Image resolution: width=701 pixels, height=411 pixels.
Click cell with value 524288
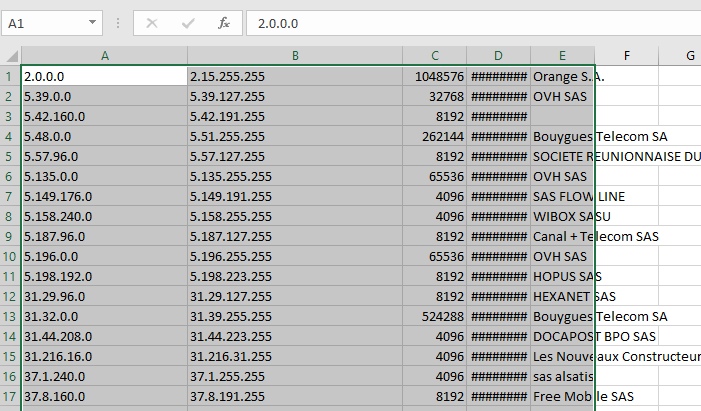point(435,316)
